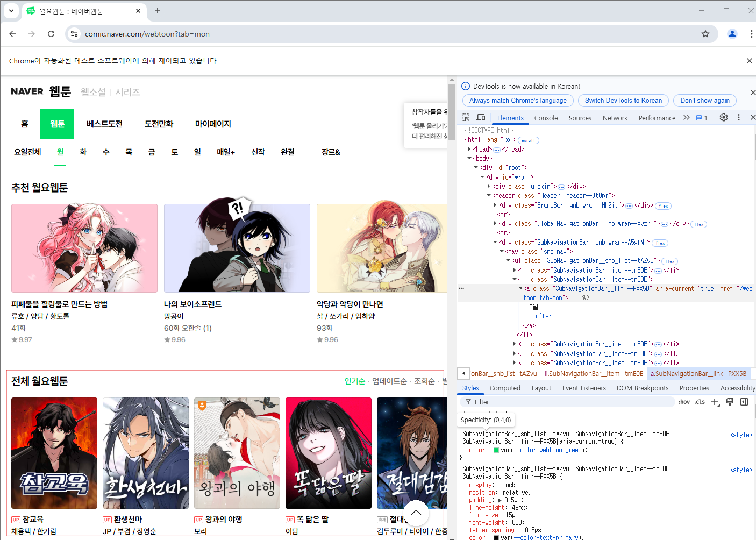The height and width of the screenshot is (540, 756).
Task: View site information icon in address bar
Action: tap(74, 34)
